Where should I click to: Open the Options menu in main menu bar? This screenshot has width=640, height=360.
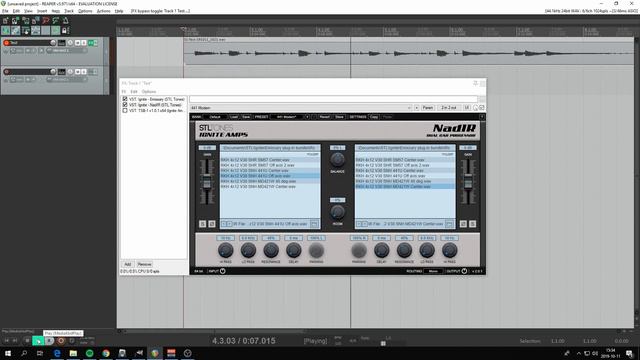pos(85,11)
